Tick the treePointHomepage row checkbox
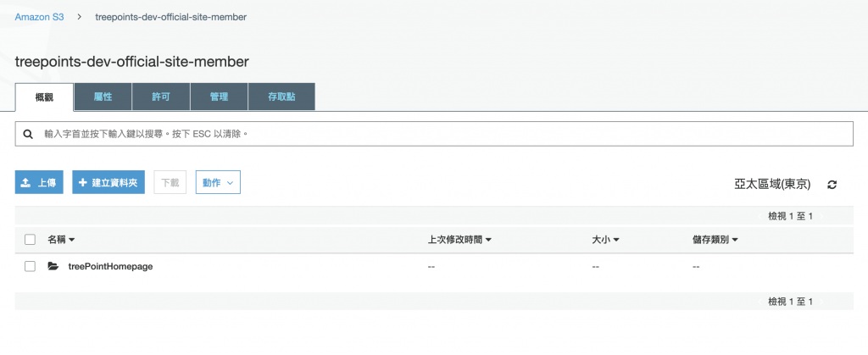 click(30, 267)
